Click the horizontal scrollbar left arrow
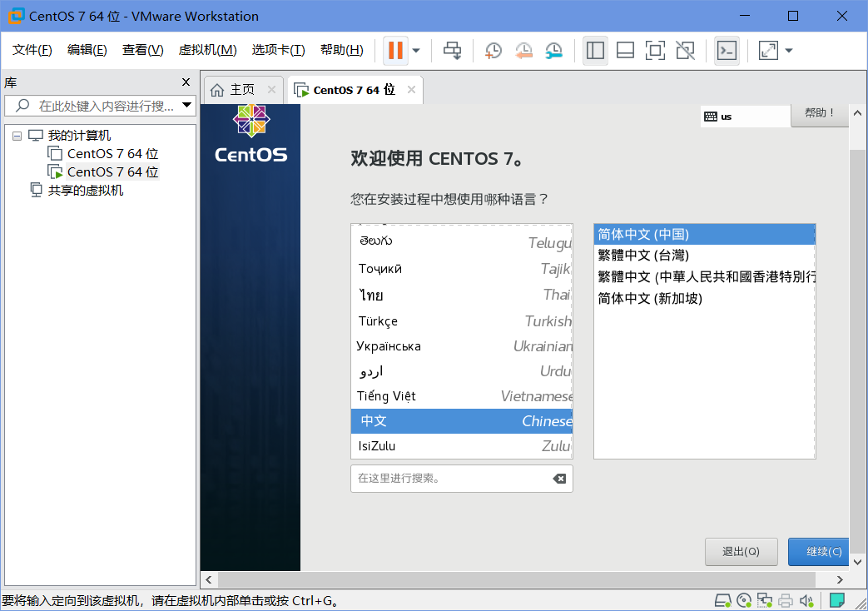 coord(209,580)
